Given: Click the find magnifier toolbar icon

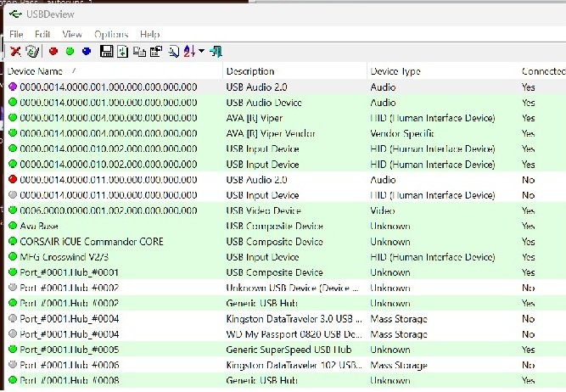Looking at the screenshot, I should pos(173,52).
